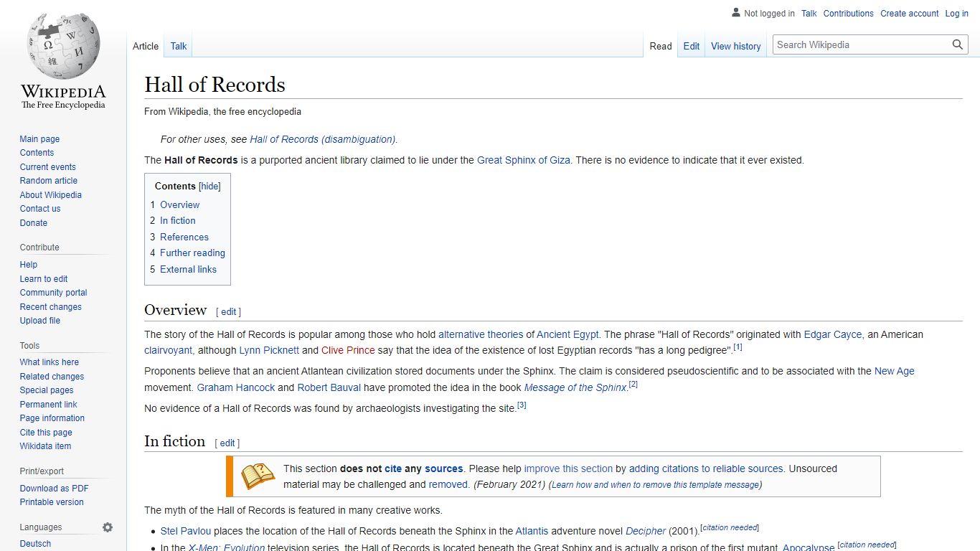Edit the In fiction section

pyautogui.click(x=227, y=443)
